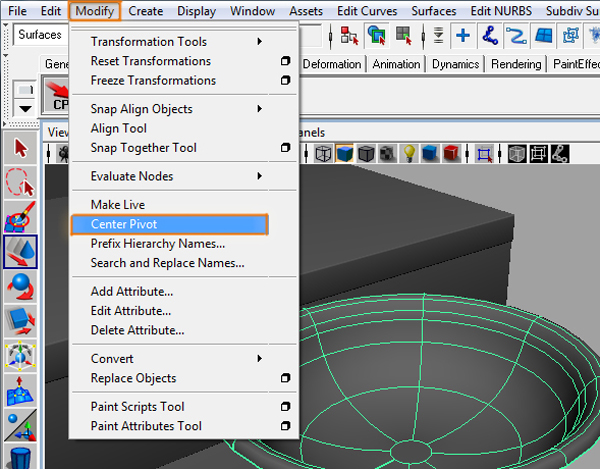
Task: Open the Surfaces menu in menu bar
Action: tap(434, 11)
